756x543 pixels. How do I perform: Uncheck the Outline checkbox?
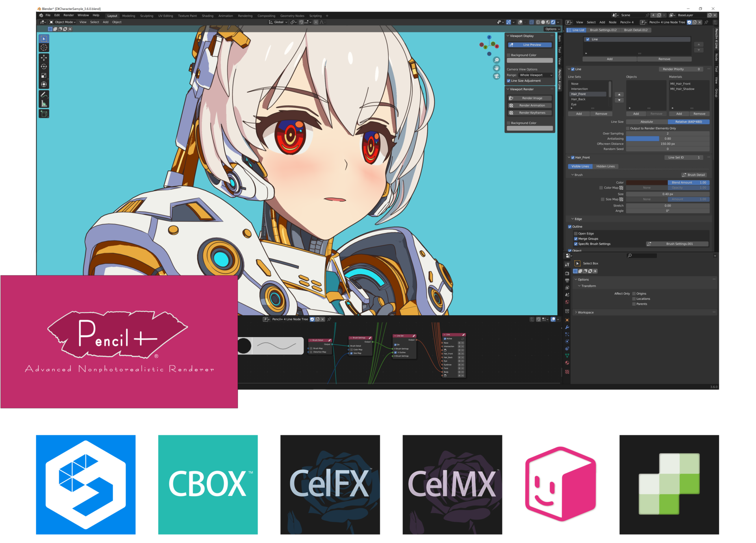coord(570,227)
